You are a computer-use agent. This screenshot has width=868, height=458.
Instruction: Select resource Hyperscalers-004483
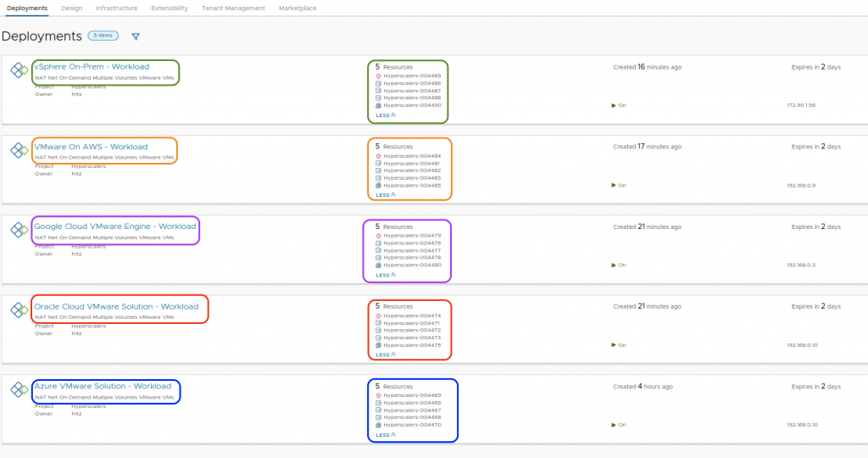click(413, 178)
